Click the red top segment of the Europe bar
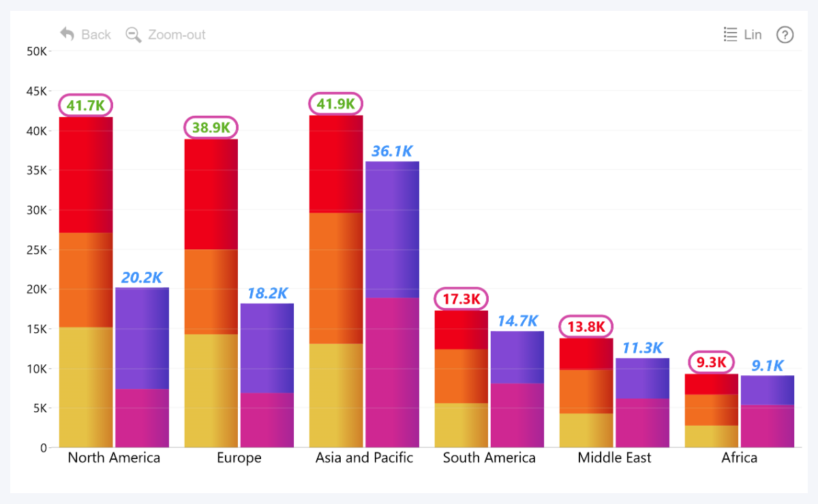The height and width of the screenshot is (504, 818). [211, 194]
